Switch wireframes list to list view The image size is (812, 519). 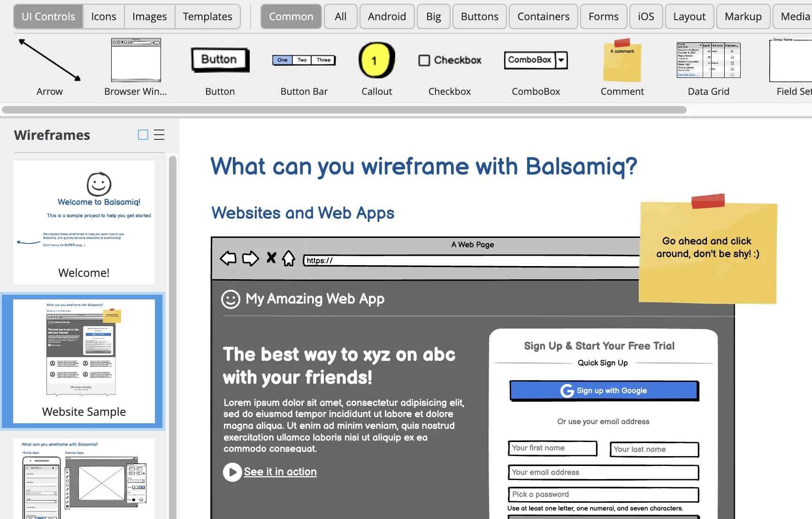[159, 135]
